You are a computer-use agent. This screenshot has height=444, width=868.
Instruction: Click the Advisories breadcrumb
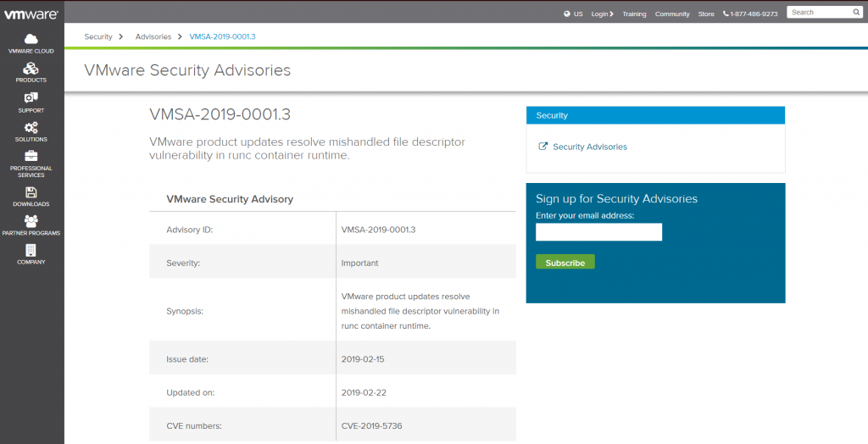coord(153,36)
